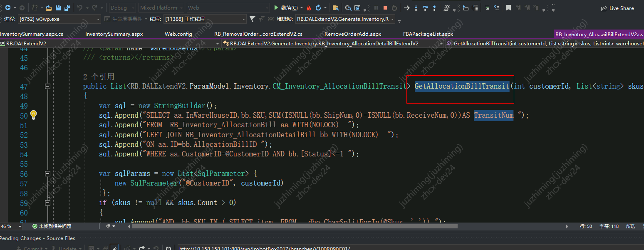Switch to FBAPackageList.aspx tab
This screenshot has width=644, height=250.
click(428, 34)
